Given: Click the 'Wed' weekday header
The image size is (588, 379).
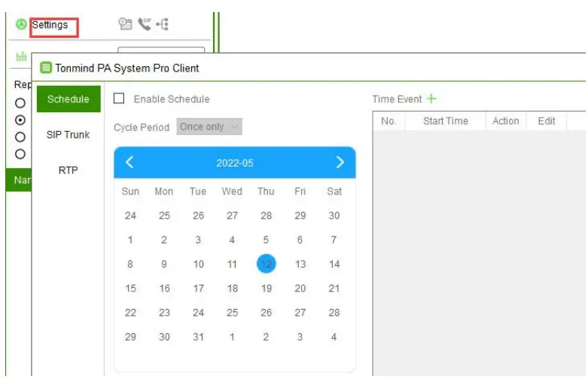Looking at the screenshot, I should click(232, 191).
